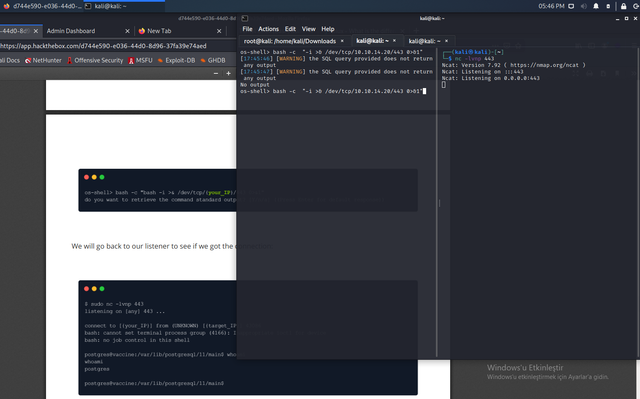
Task: Close the active Firefox tab ending 44d0-8d9
Action: click(36, 31)
